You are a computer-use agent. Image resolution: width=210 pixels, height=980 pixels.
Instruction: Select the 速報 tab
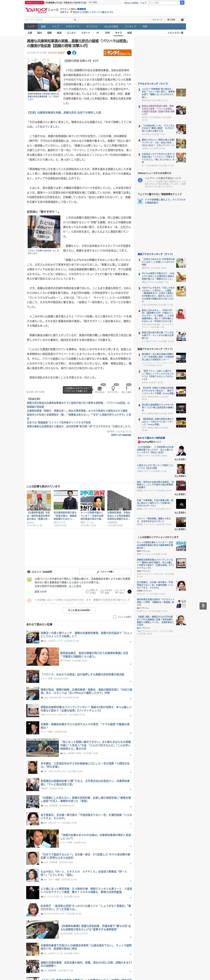click(x=43, y=27)
